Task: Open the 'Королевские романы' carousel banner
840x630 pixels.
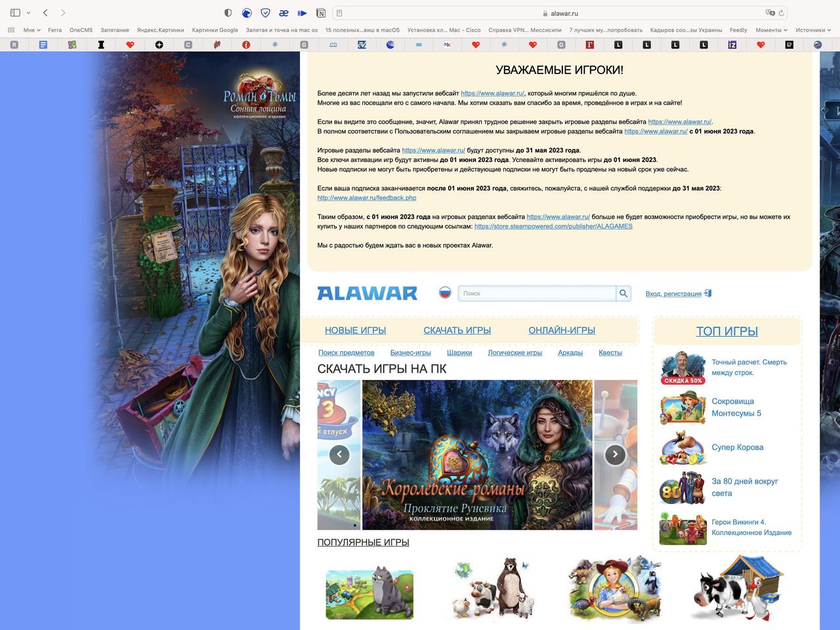Action: [477, 455]
